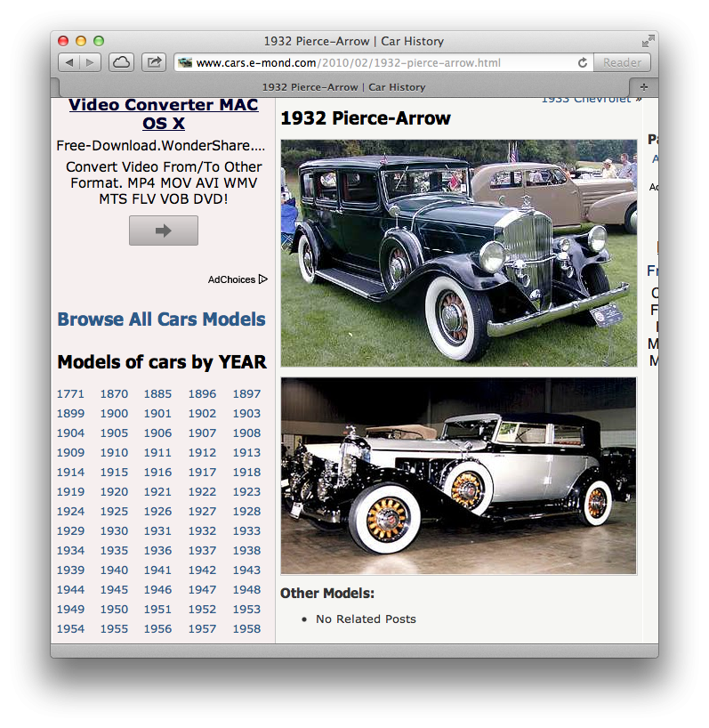The height and width of the screenshot is (728, 709).
Task: Open the 1958 year link
Action: click(x=246, y=628)
